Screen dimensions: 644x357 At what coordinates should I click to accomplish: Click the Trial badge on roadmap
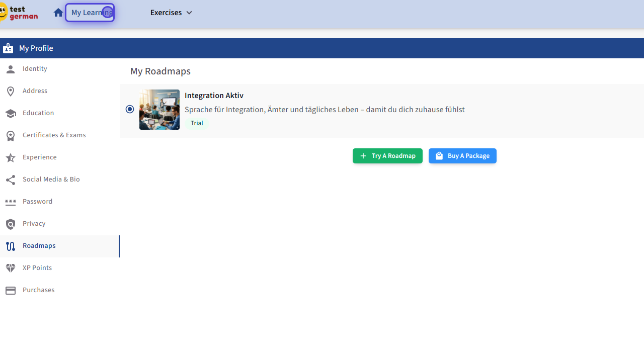[x=197, y=123]
